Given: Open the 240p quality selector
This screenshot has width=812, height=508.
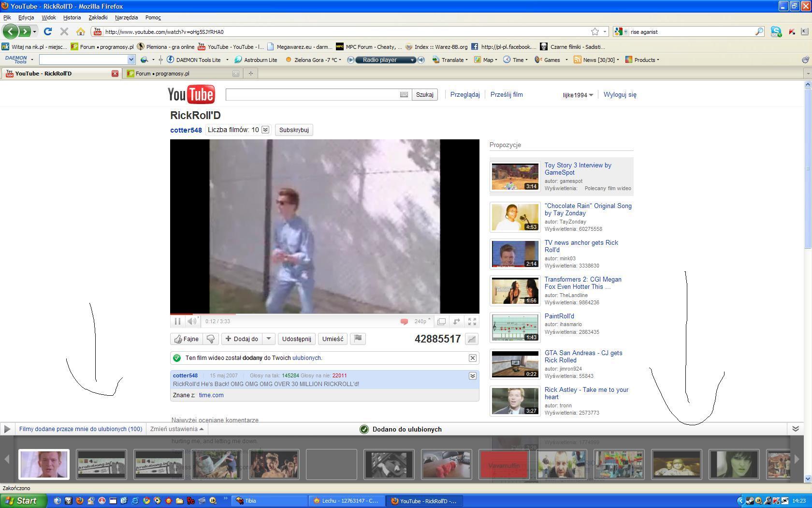Looking at the screenshot, I should (422, 321).
